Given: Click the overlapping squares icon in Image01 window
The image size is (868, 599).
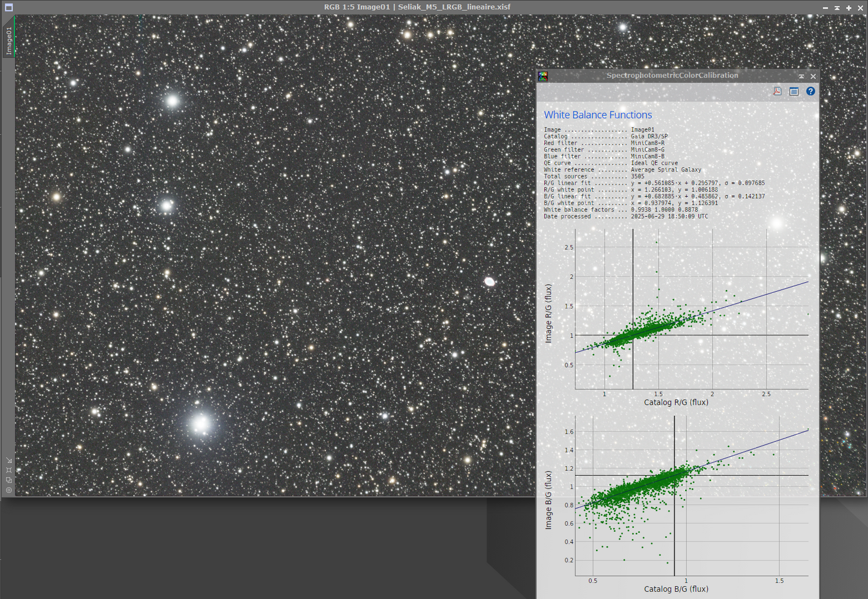Looking at the screenshot, I should [x=8, y=480].
